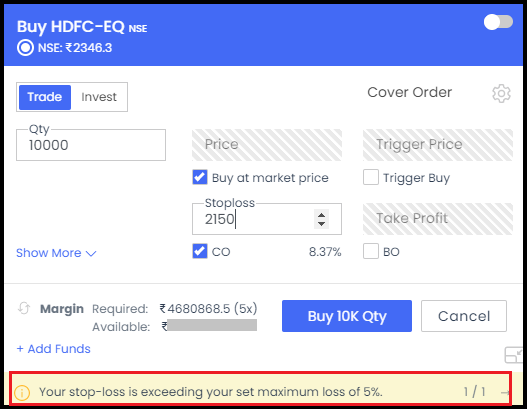Uncheck Buy at market price

coord(200,177)
